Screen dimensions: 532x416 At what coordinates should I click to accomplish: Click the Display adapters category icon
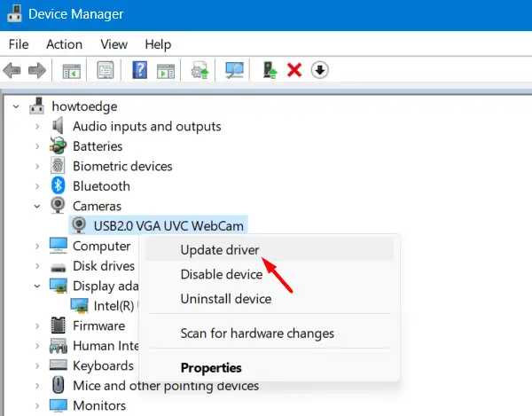pos(58,286)
